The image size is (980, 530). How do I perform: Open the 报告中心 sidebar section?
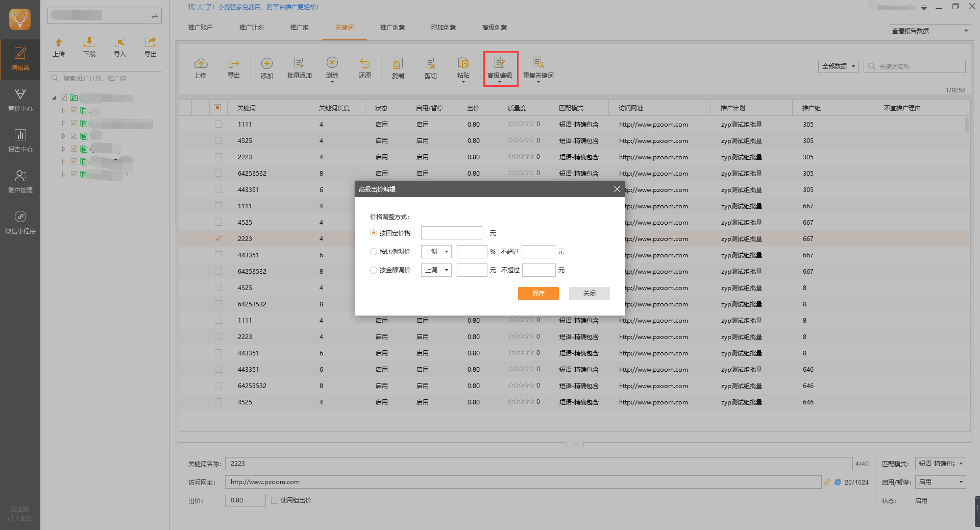[x=20, y=141]
